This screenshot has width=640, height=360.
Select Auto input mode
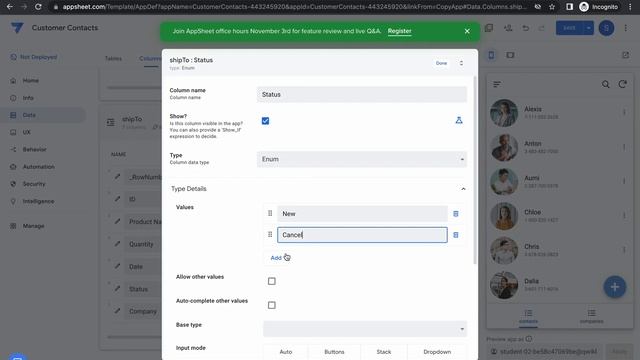[x=286, y=351]
